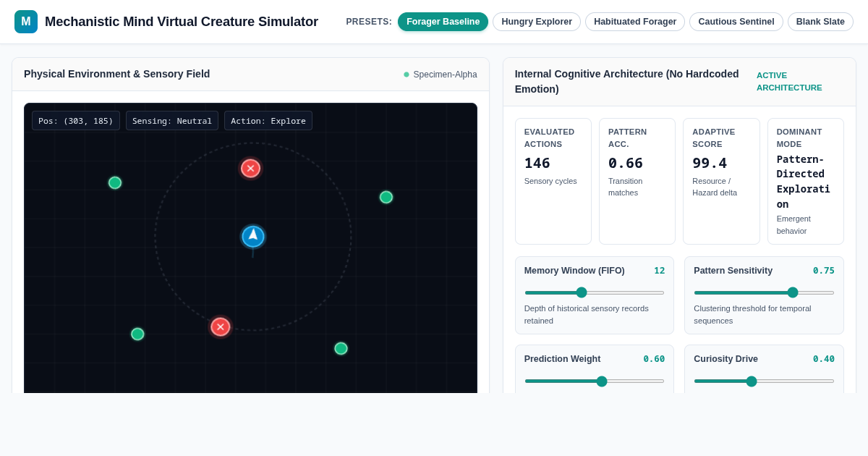Click the Internal Cognitive Architecture heading
The image size is (868, 456).
[627, 81]
